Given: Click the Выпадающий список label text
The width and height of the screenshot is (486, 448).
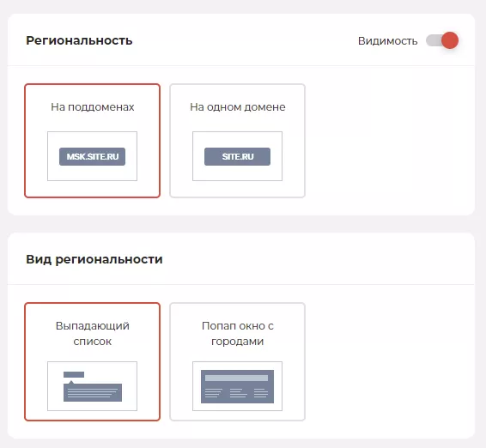Looking at the screenshot, I should (x=93, y=333).
